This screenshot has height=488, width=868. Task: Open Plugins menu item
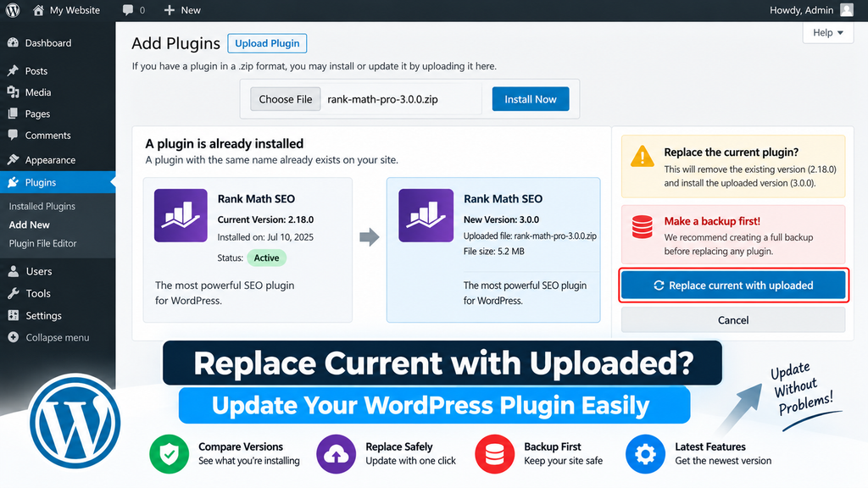tap(58, 182)
